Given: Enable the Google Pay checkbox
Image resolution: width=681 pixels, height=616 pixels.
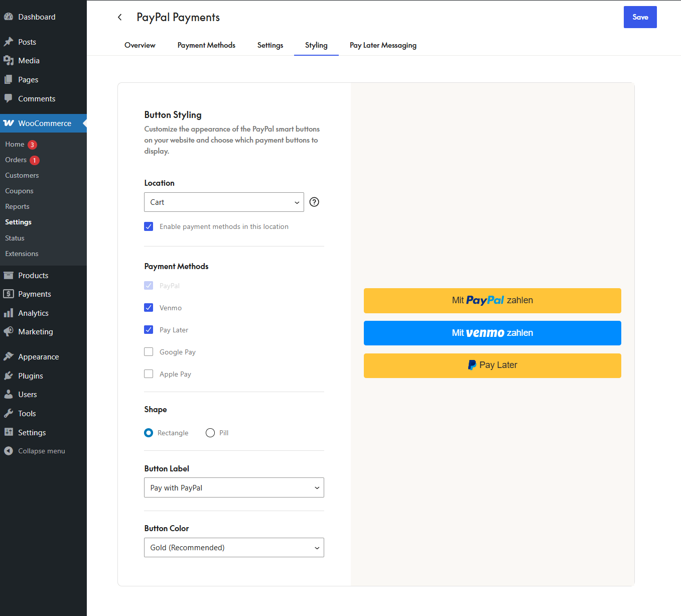Looking at the screenshot, I should [149, 351].
